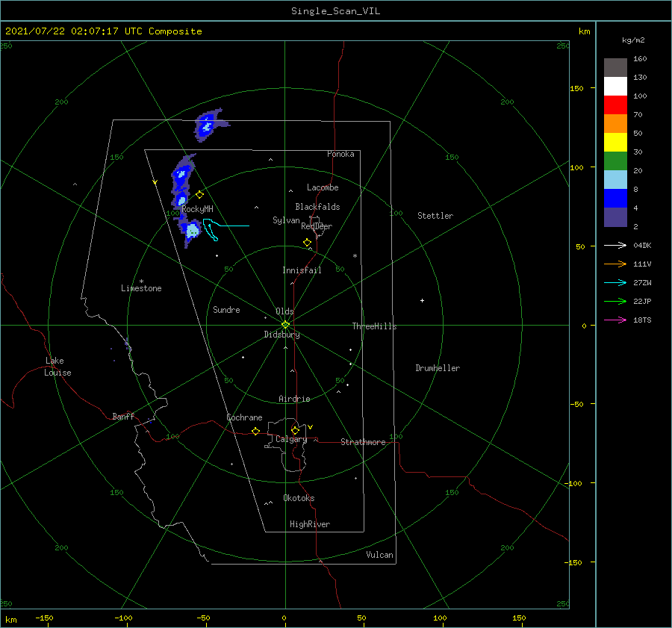Click the Okotoks city label
The height and width of the screenshot is (628, 672).
(299, 498)
